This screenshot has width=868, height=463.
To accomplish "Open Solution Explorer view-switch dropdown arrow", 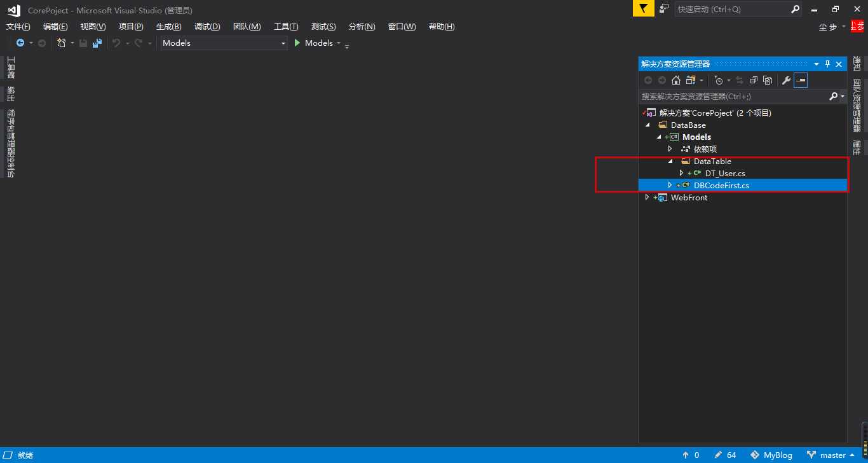I will [702, 81].
